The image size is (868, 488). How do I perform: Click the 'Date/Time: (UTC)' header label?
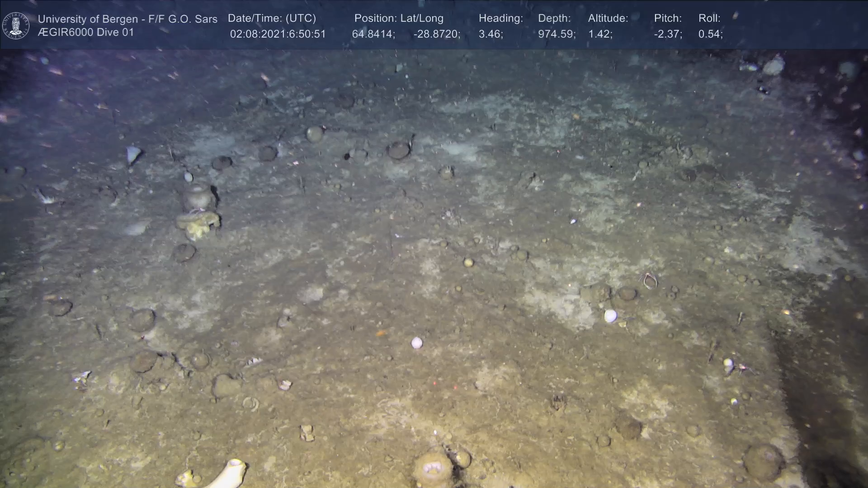(x=272, y=19)
